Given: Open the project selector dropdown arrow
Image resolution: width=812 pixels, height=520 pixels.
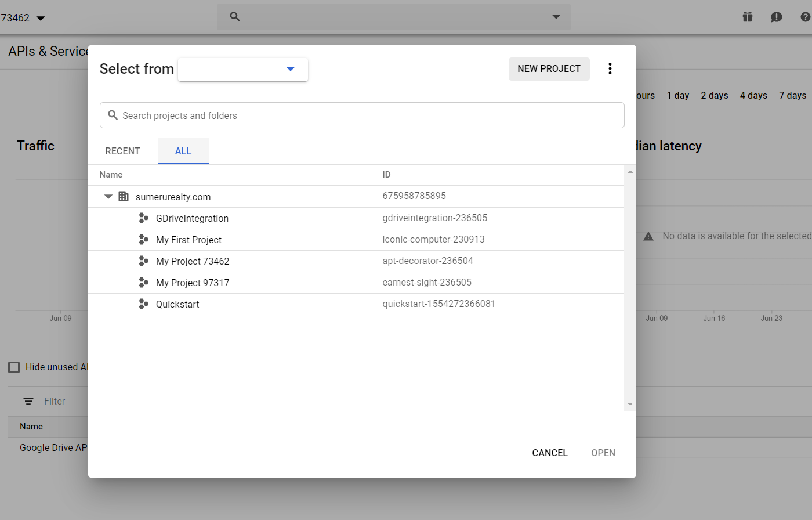Looking at the screenshot, I should (x=41, y=18).
